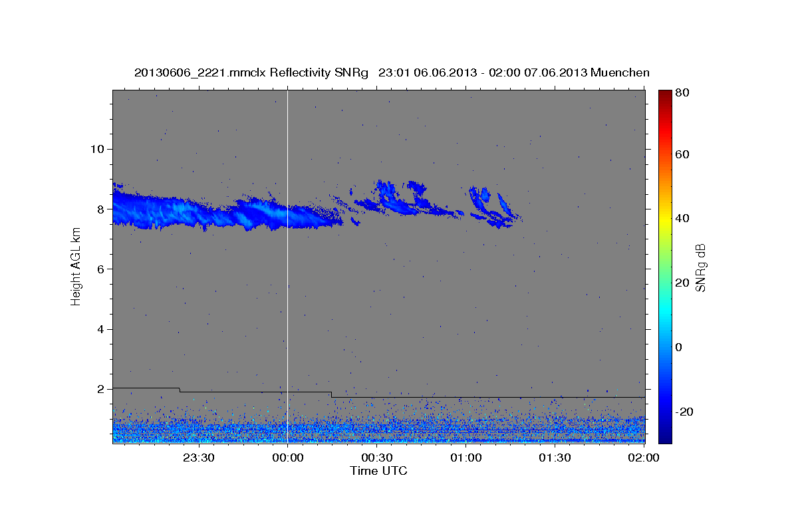Click the height tick label 8
The height and width of the screenshot is (532, 798).
click(x=100, y=209)
